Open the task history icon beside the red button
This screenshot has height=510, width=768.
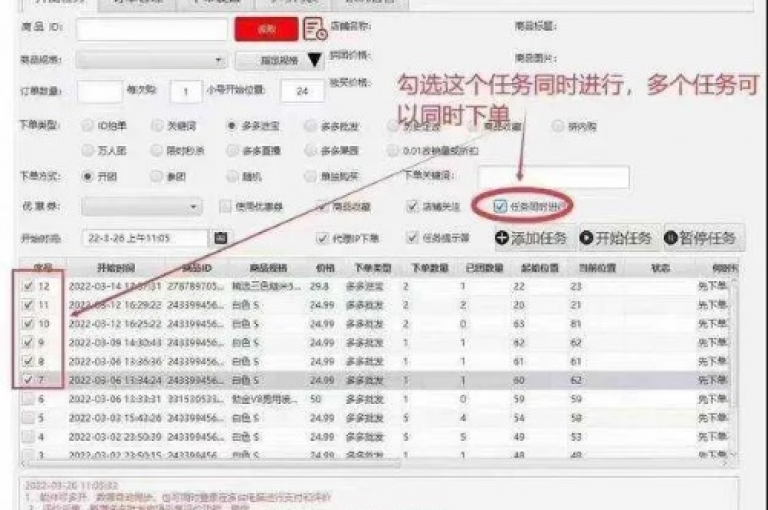point(315,29)
